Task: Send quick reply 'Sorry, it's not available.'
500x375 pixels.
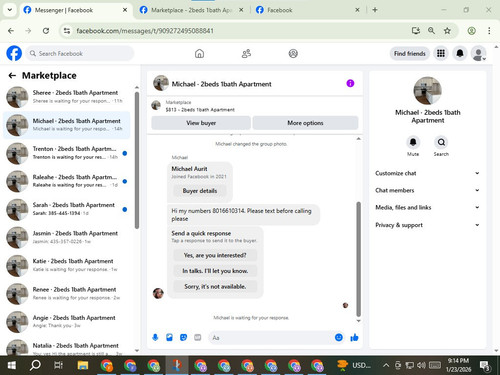Action: coord(215,287)
